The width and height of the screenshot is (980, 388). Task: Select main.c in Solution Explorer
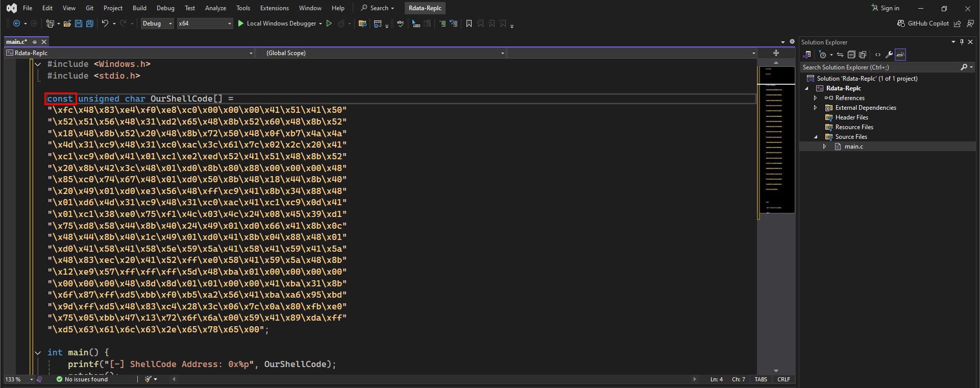point(853,147)
